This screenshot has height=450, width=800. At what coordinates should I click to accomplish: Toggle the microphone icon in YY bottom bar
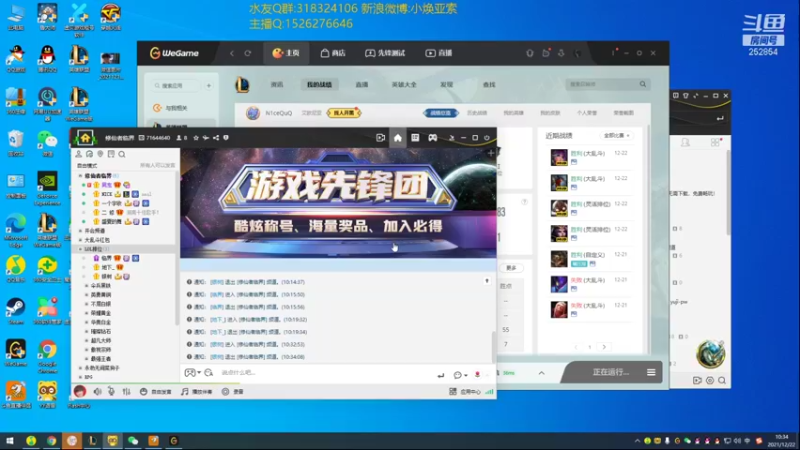111,392
